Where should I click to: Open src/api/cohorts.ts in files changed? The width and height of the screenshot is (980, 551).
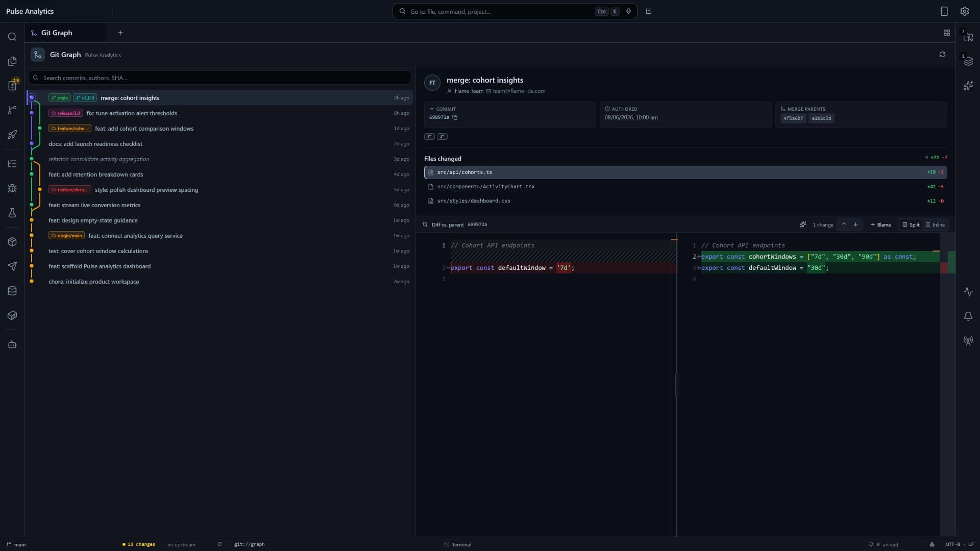pos(685,172)
